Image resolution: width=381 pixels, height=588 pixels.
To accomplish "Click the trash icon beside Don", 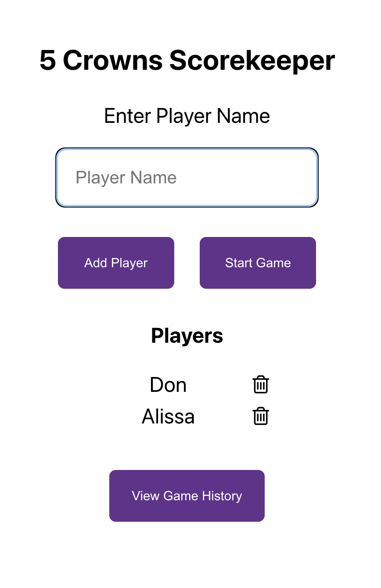I will (x=261, y=384).
